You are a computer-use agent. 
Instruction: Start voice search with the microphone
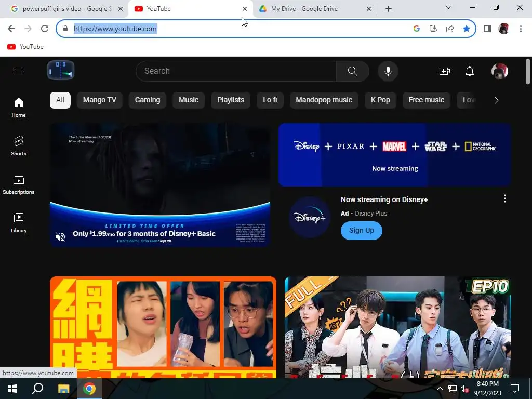pos(388,71)
